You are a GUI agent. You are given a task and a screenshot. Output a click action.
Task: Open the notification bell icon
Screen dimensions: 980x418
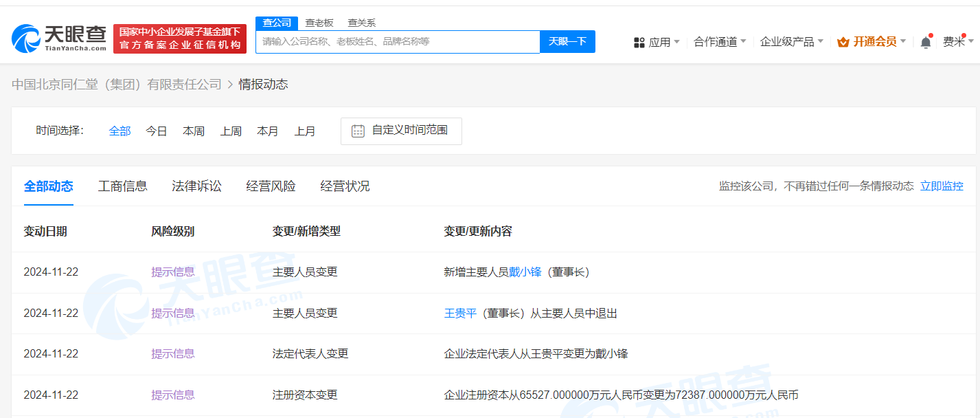click(926, 42)
